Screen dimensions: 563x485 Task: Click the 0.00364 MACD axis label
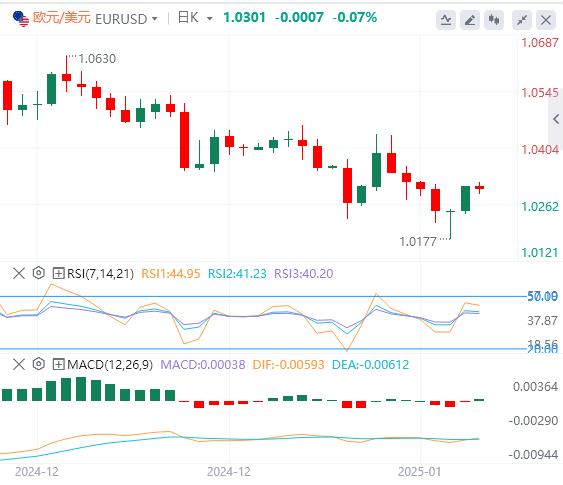click(x=535, y=387)
